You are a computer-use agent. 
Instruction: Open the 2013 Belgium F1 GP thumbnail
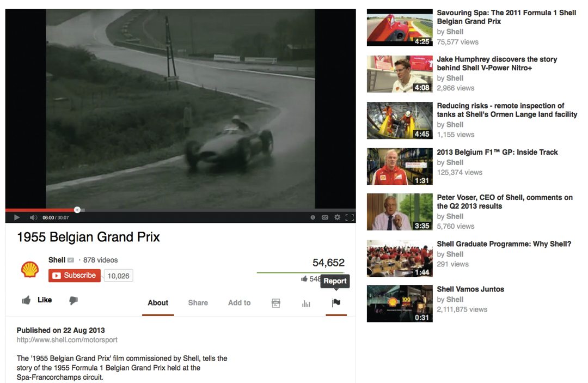[400, 167]
